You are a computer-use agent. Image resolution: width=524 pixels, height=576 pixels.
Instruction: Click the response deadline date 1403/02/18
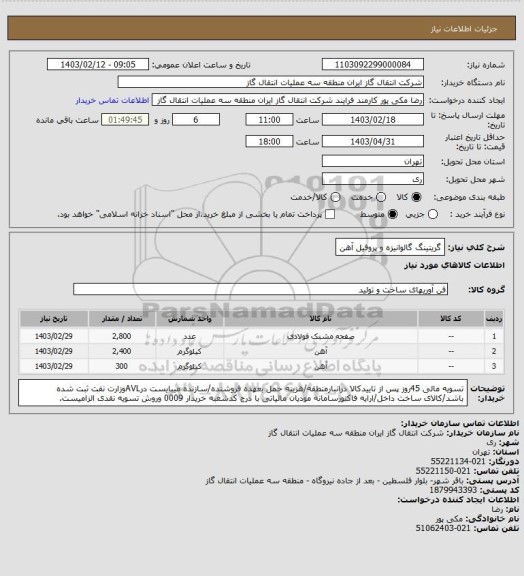click(373, 120)
